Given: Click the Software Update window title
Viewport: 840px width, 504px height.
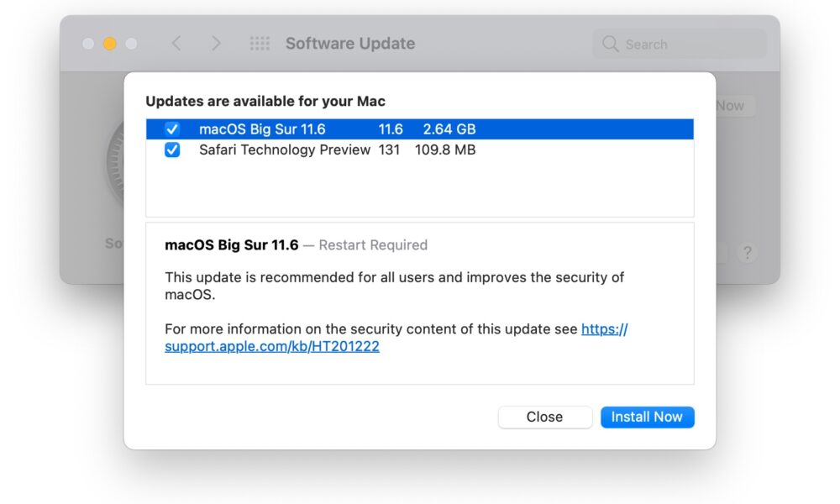Looking at the screenshot, I should tap(349, 44).
